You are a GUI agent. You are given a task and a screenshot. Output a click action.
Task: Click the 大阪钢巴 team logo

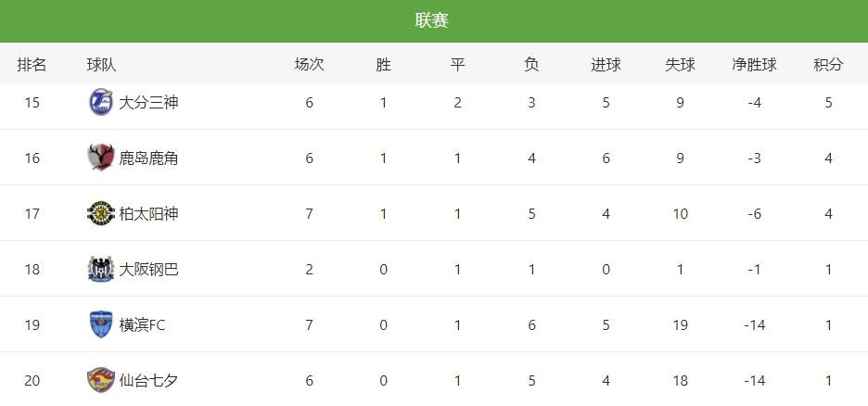(100, 269)
